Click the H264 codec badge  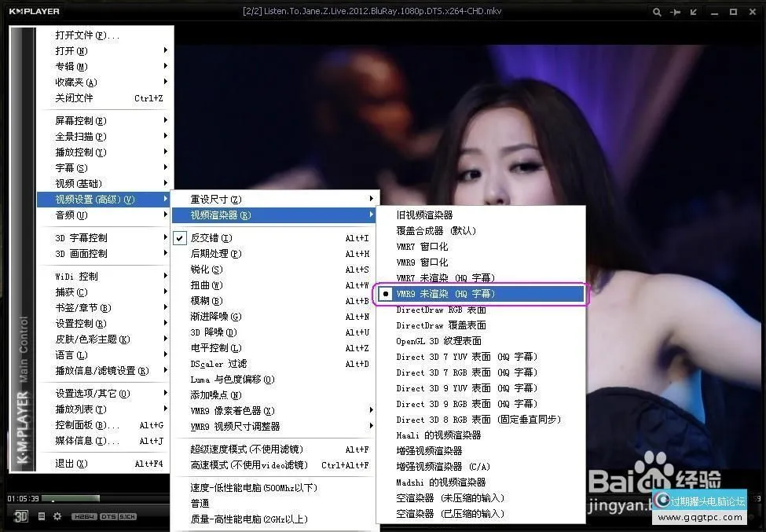pos(84,516)
